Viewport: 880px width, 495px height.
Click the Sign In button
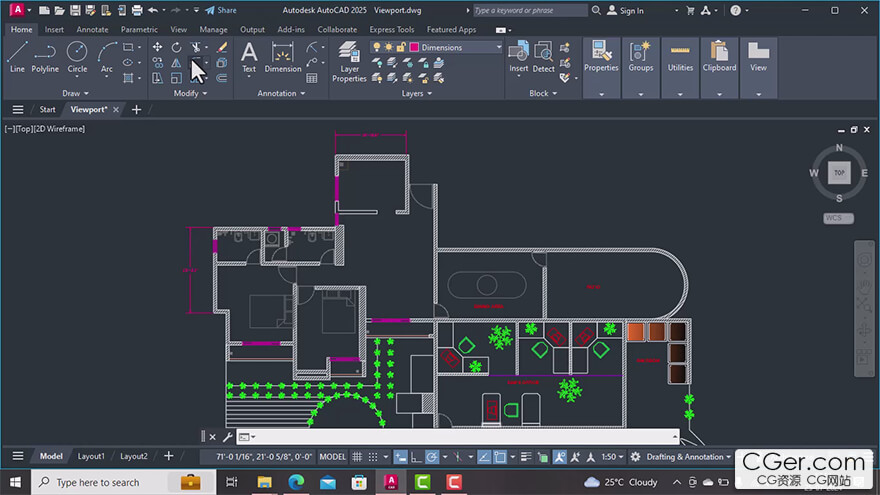coord(625,10)
